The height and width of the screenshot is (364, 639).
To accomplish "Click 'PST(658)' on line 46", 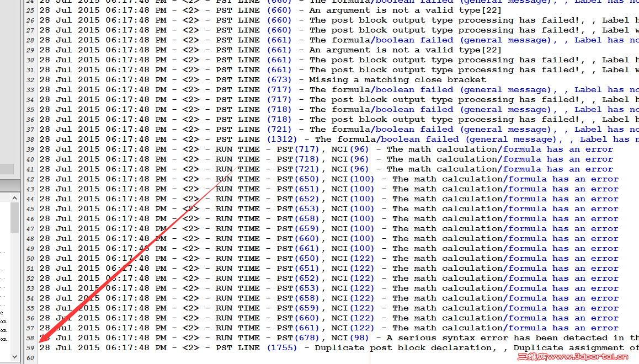I will pos(299,218).
